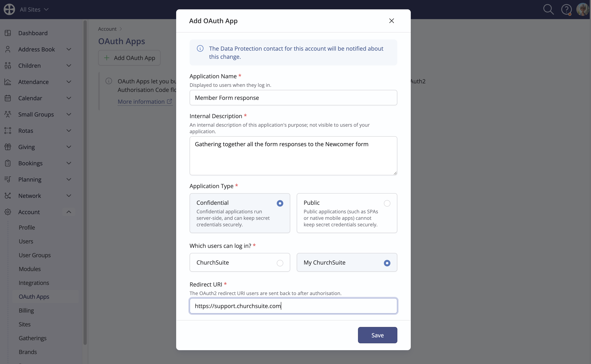Image resolution: width=591 pixels, height=364 pixels.
Task: Click the user profile avatar
Action: point(583,10)
